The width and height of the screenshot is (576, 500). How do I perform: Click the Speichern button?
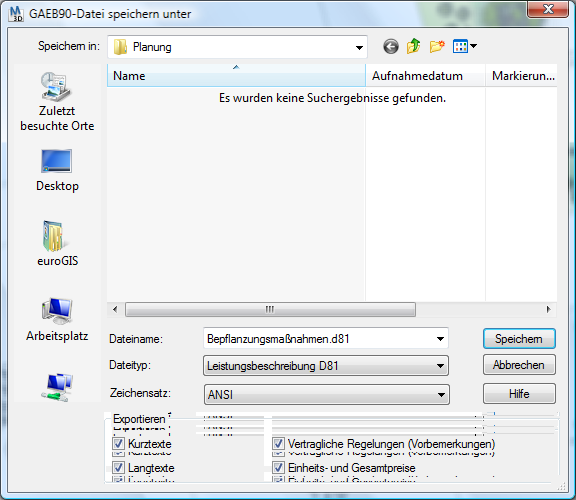click(x=519, y=339)
